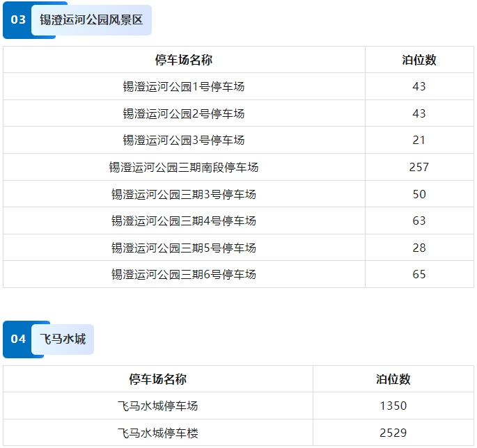The width and height of the screenshot is (477, 448).
Task: Select the row 锡澄运河公园三期6号停车场
Action: point(238,274)
